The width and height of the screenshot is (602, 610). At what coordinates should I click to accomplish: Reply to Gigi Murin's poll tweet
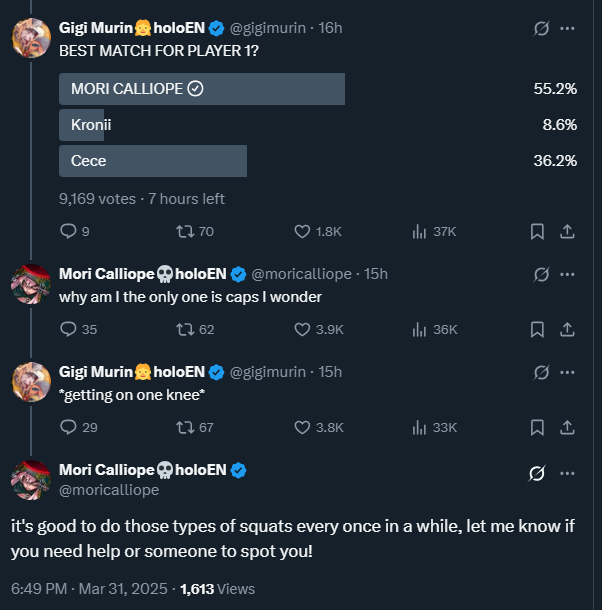click(x=69, y=231)
